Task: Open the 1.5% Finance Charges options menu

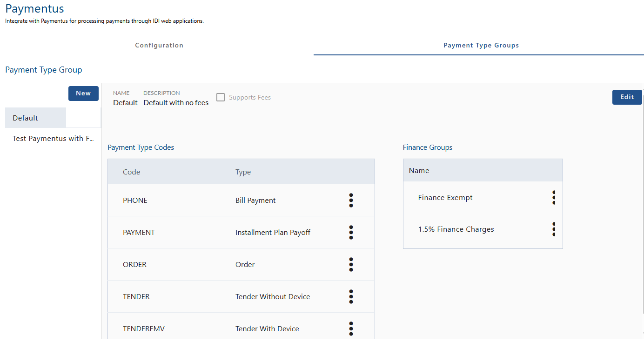Action: (x=553, y=229)
